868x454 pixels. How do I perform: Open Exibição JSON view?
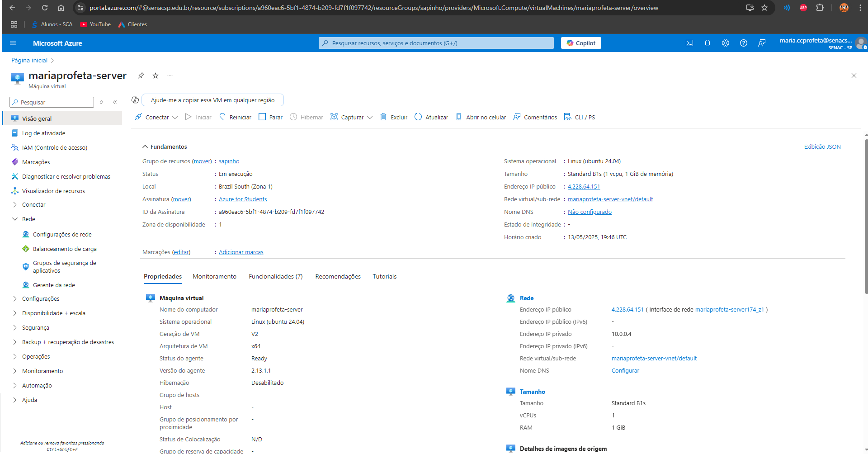point(822,147)
